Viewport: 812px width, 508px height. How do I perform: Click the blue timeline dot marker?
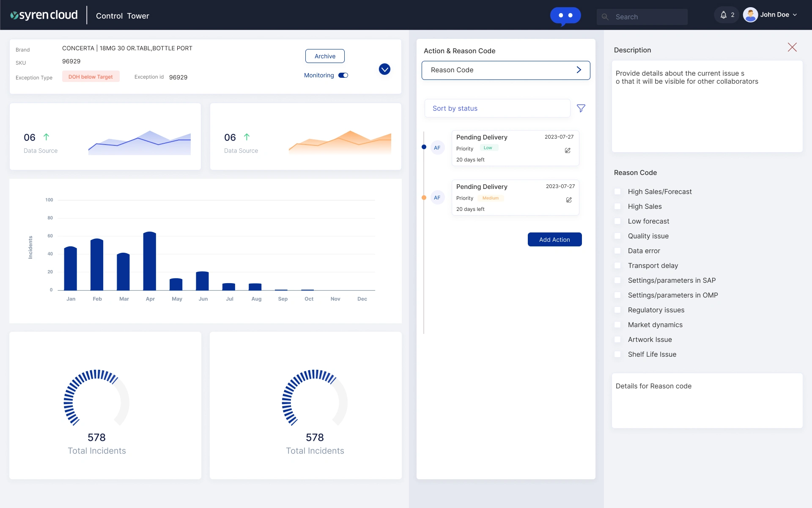(x=424, y=147)
